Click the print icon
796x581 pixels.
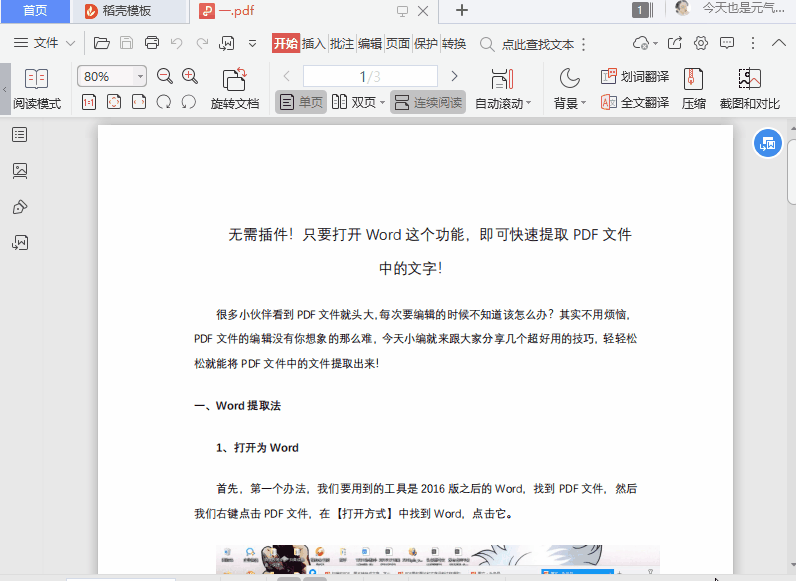tap(152, 43)
